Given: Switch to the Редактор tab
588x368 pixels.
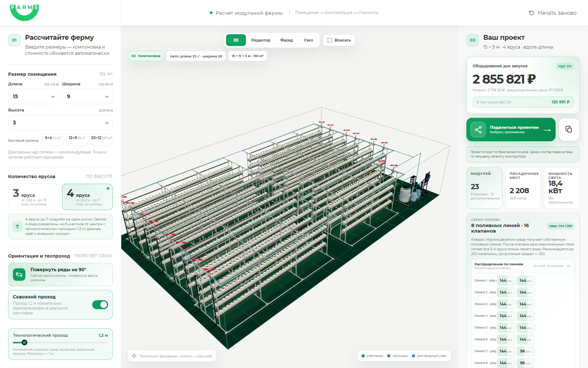Looking at the screenshot, I should click(261, 40).
